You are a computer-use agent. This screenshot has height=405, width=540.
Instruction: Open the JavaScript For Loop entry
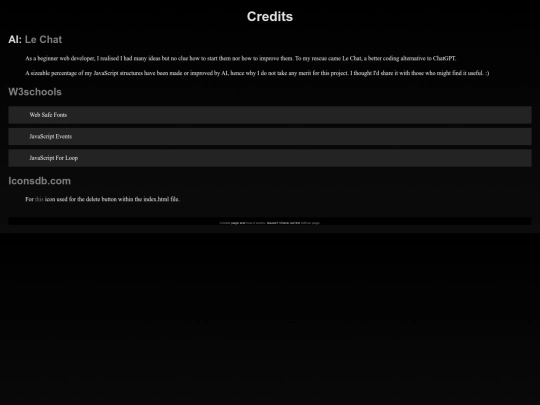click(x=270, y=158)
